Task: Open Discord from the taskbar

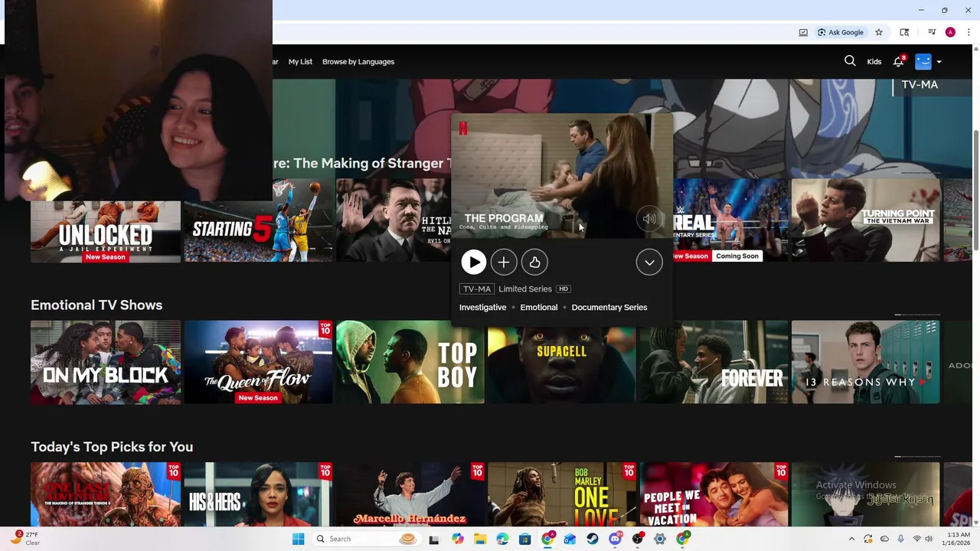Action: click(x=615, y=539)
